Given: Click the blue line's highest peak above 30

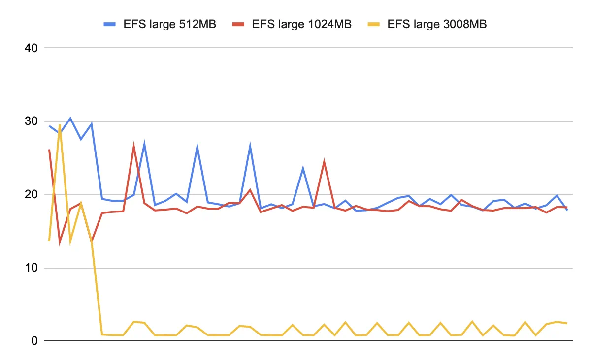Looking at the screenshot, I should point(70,118).
